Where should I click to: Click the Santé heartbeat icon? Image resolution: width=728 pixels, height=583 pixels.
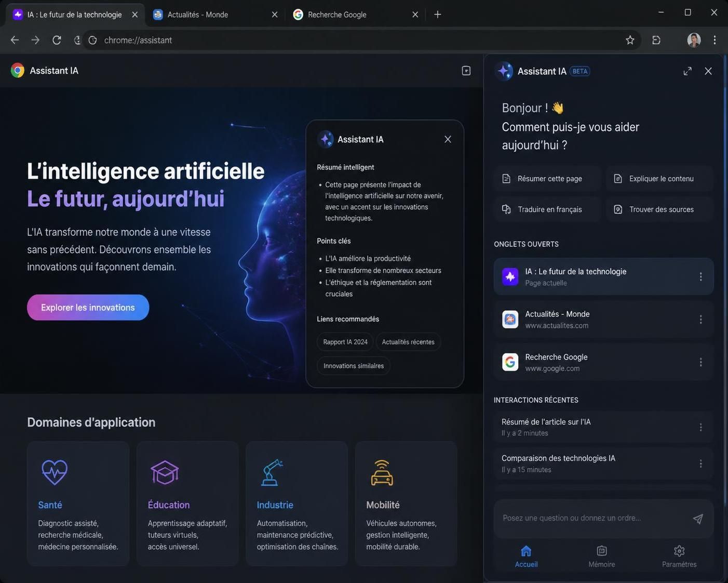(x=55, y=472)
